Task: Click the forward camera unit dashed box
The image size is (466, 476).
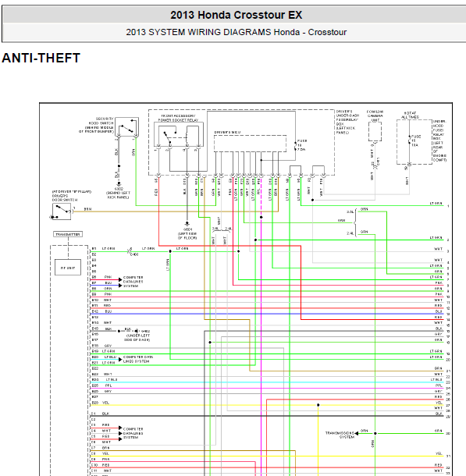Action: point(375,131)
